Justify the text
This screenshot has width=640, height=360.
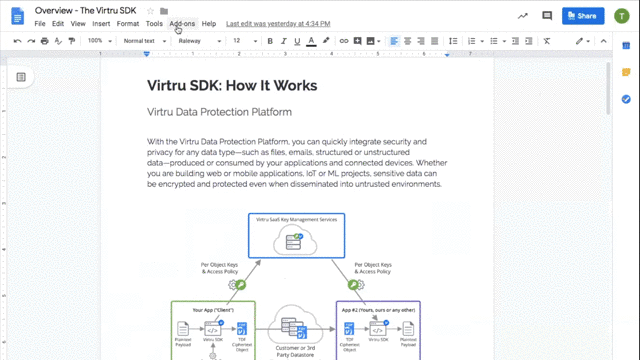click(x=435, y=41)
